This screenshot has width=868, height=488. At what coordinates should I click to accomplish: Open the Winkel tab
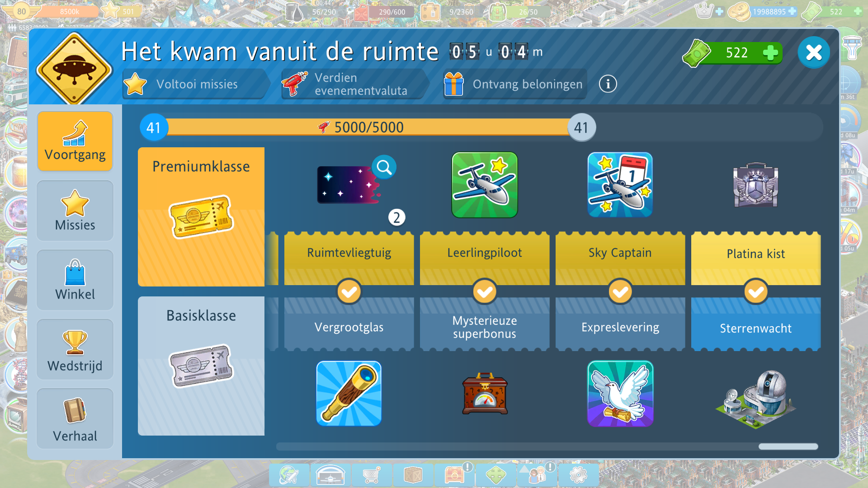click(x=75, y=280)
